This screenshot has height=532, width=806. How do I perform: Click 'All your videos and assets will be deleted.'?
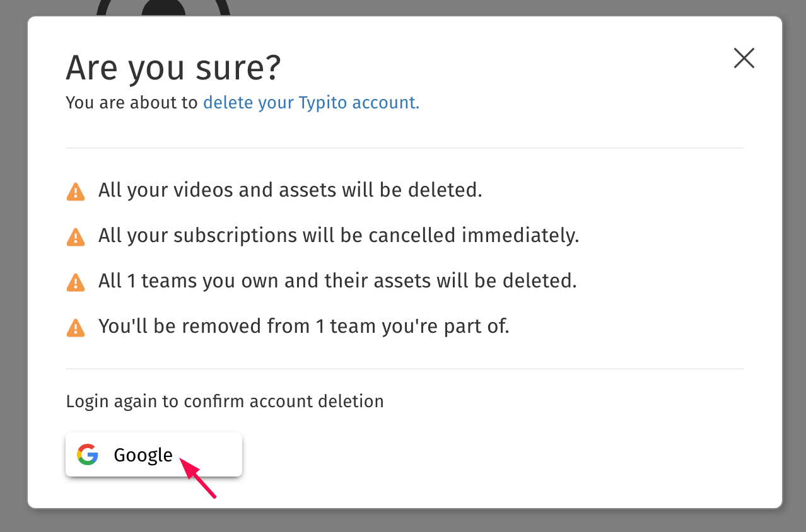pos(290,190)
